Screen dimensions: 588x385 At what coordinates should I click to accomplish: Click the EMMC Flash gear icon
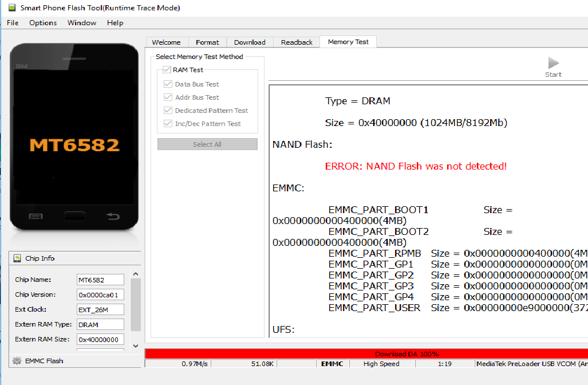click(x=17, y=361)
